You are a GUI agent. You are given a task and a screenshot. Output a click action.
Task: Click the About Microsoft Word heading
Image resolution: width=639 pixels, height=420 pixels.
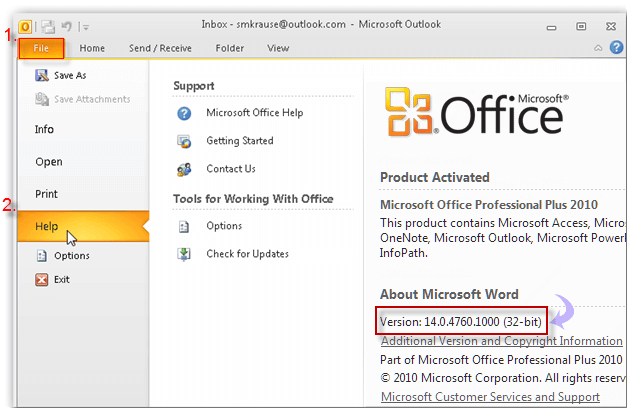(449, 294)
